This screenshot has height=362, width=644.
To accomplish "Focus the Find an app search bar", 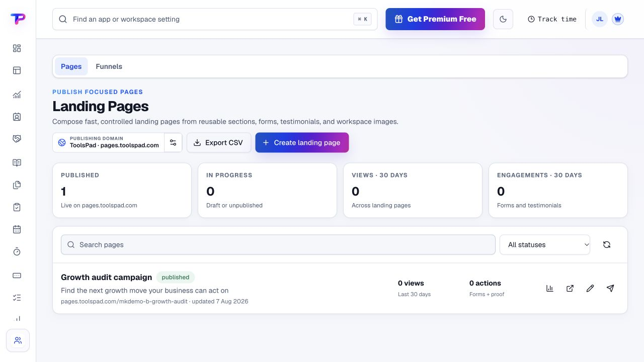I will [215, 19].
